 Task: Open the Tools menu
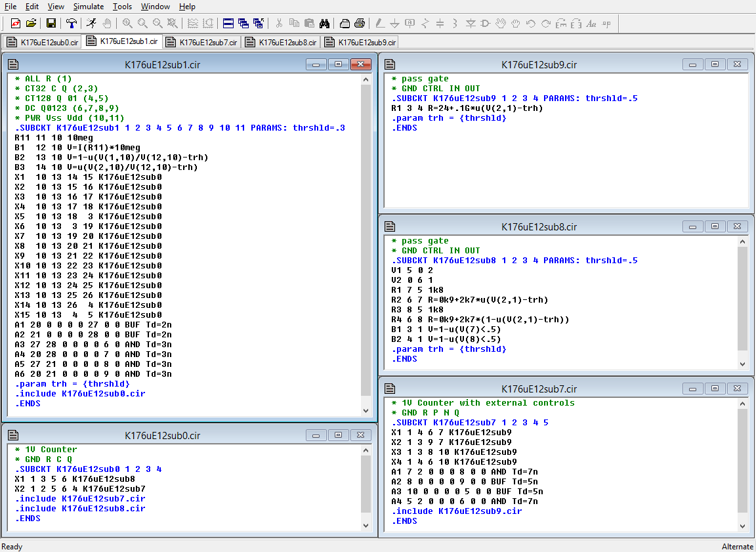coord(122,7)
